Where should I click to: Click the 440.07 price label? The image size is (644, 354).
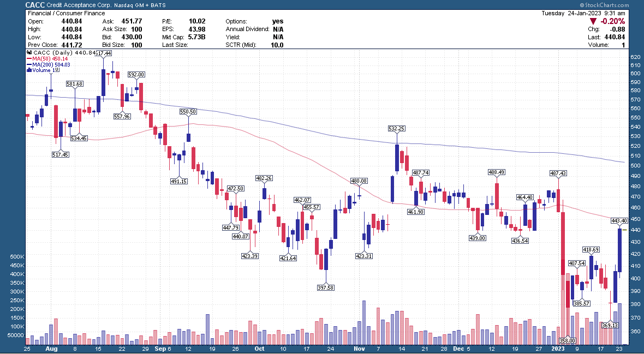[240, 236]
